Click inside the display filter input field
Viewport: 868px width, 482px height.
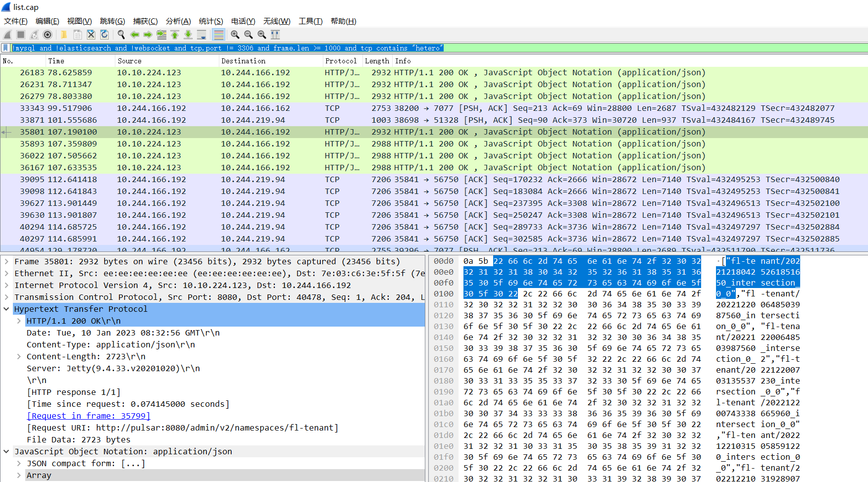(x=439, y=48)
